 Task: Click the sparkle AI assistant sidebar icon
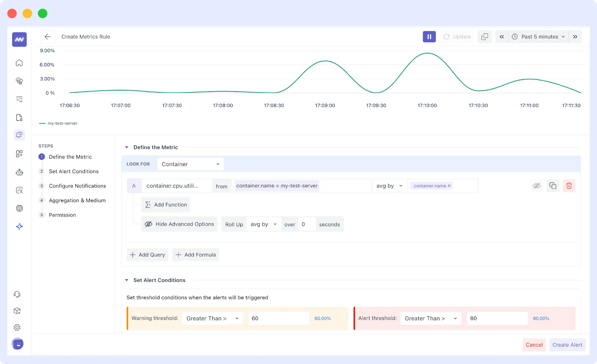[x=19, y=226]
